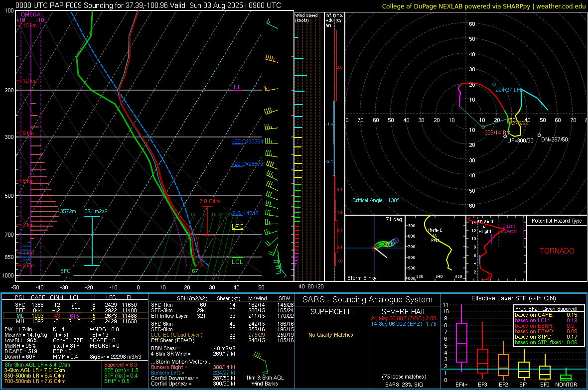The width and height of the screenshot is (588, 390).
Task: Click the red TORNADO hazard text
Action: 557,251
